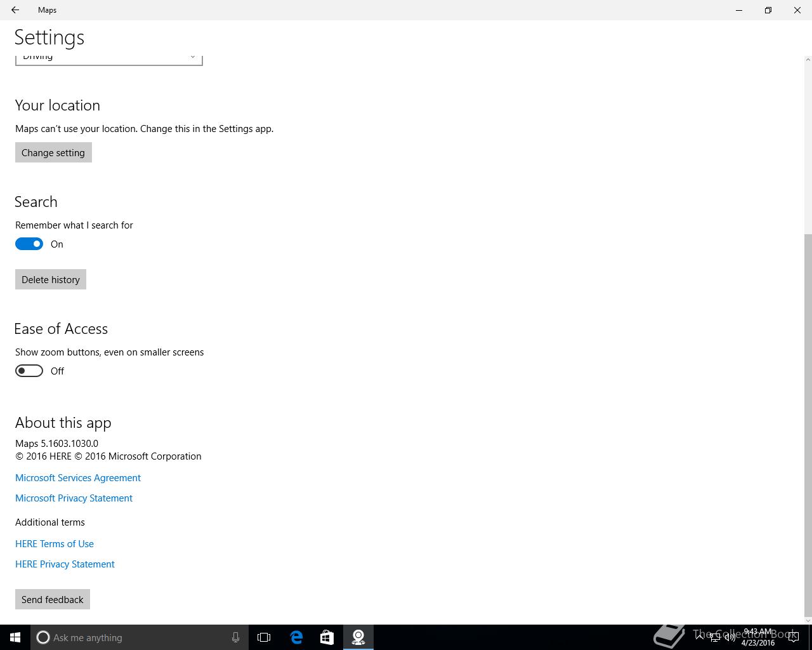Screen dimensions: 812x650
Task: Open Task View from the taskbar
Action: point(264,637)
